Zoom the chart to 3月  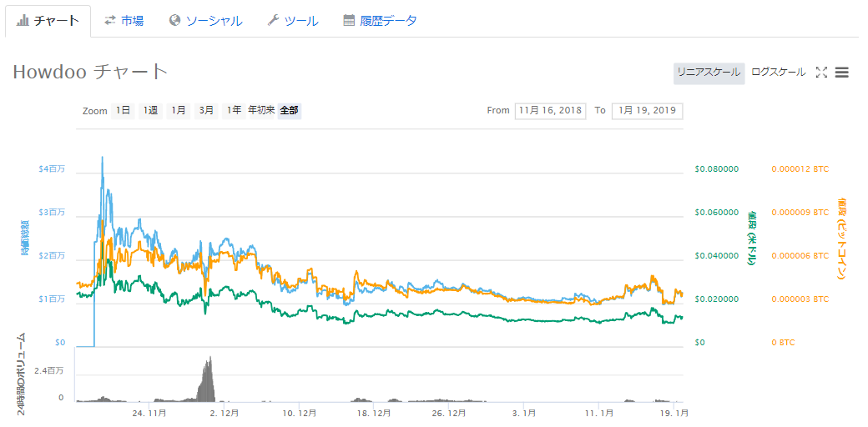(x=205, y=110)
